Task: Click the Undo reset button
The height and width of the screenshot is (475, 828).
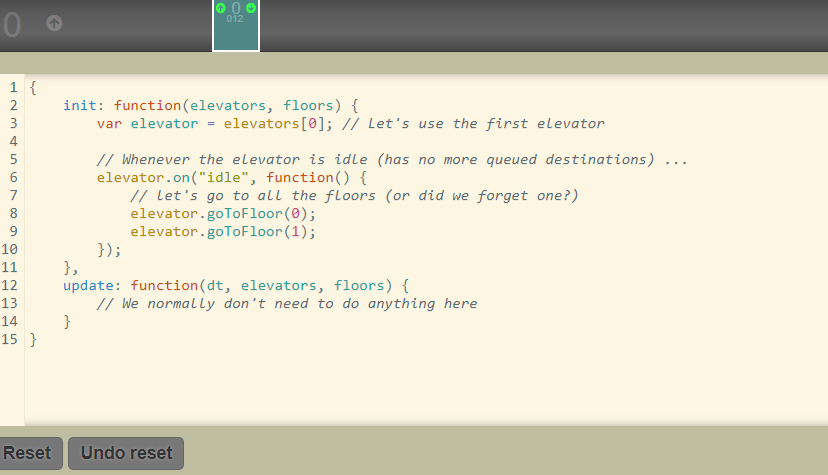Action: coord(126,453)
